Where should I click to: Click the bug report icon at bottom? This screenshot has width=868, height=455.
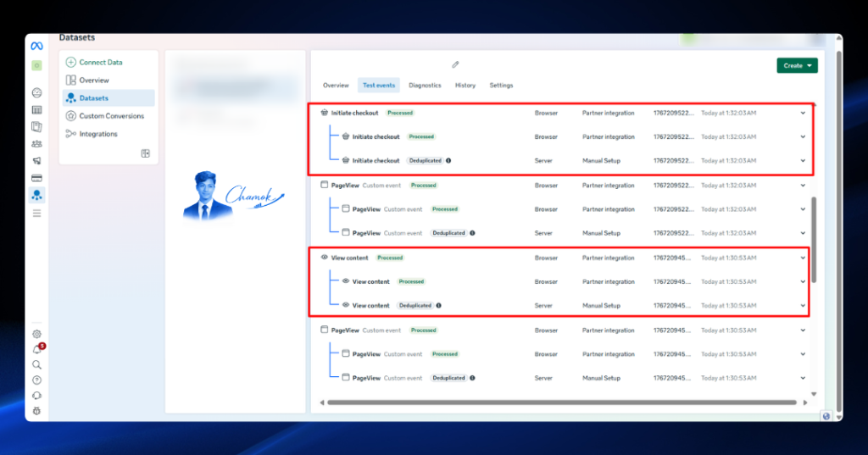pyautogui.click(x=36, y=411)
